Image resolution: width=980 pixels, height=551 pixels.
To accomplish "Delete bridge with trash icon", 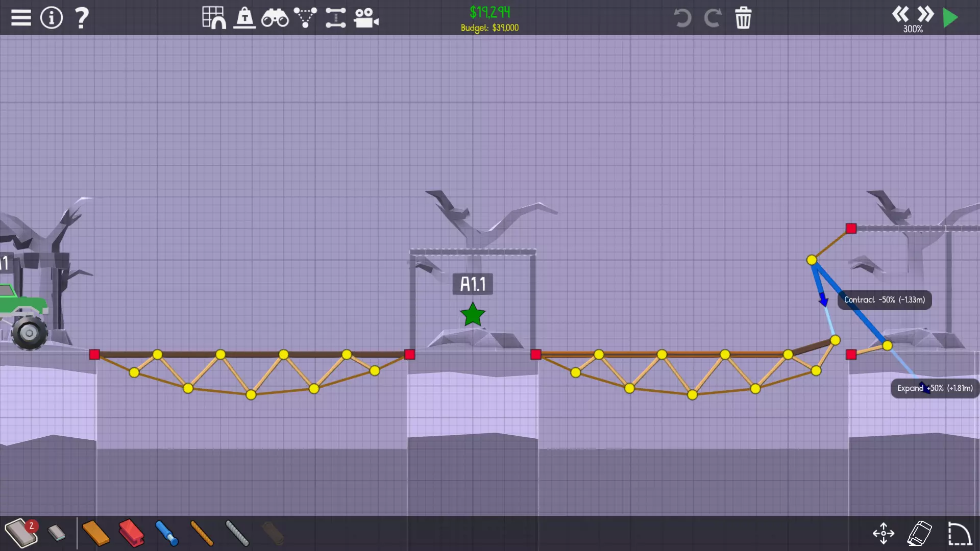I will [743, 18].
